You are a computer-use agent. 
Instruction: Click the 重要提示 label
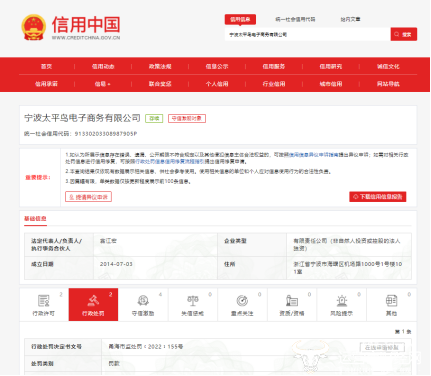click(x=38, y=177)
